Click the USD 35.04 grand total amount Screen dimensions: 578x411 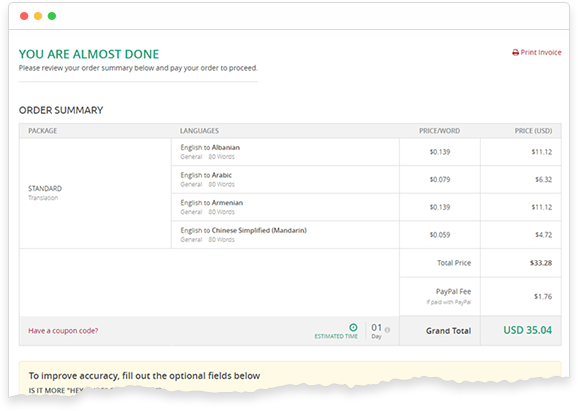[527, 330]
